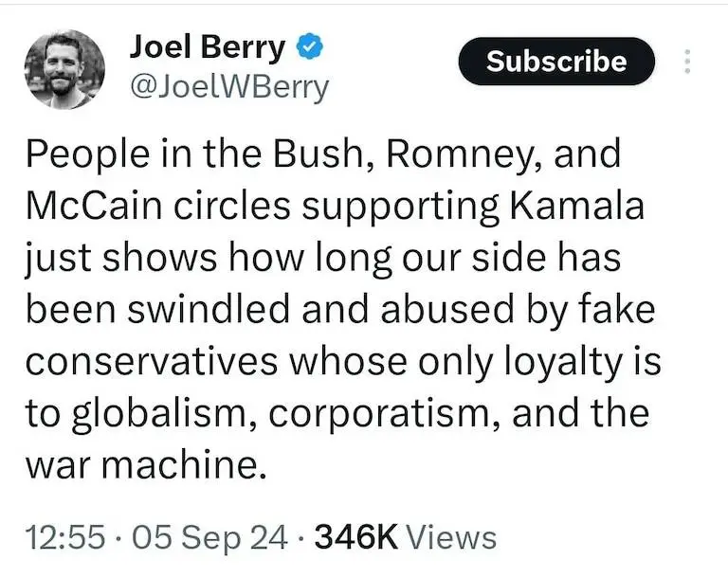The width and height of the screenshot is (728, 578).
Task: Open Joel Berry's profile picture
Action: pos(64,69)
